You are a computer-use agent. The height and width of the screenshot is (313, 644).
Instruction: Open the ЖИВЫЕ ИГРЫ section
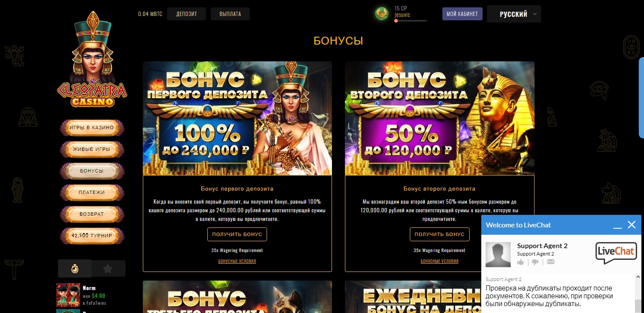[92, 149]
